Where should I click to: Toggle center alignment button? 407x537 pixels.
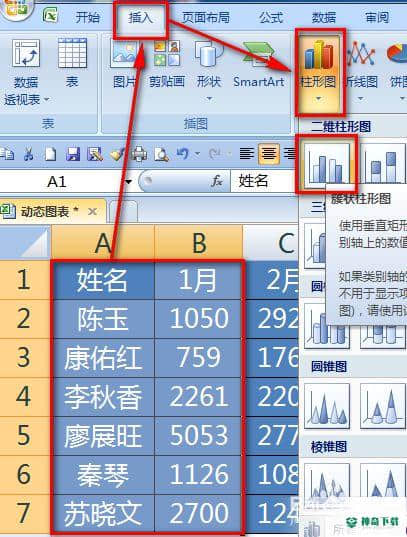pos(269,154)
